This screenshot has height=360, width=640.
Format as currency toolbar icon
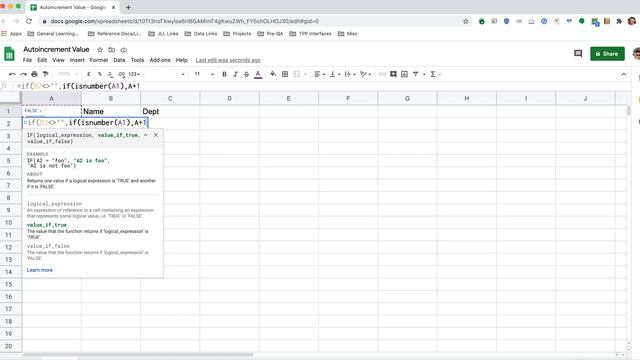click(89, 74)
